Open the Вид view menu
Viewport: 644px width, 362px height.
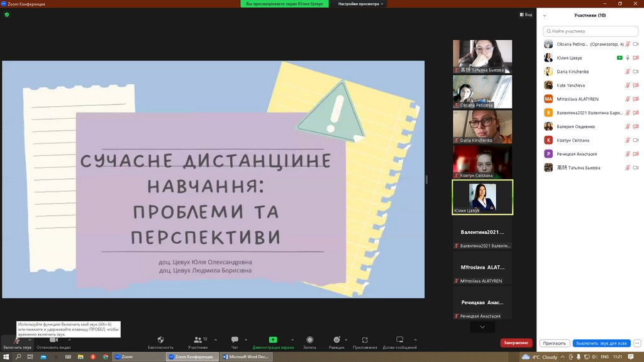pos(526,14)
